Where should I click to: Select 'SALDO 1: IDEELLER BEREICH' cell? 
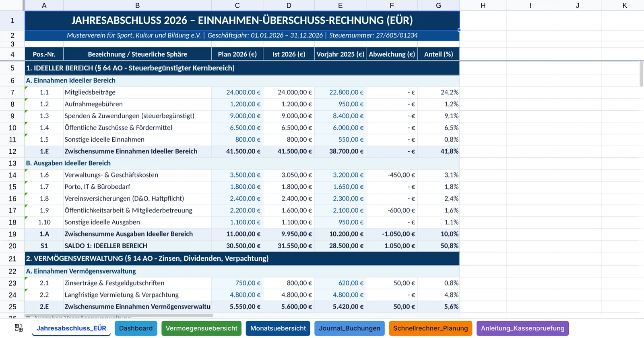point(137,246)
